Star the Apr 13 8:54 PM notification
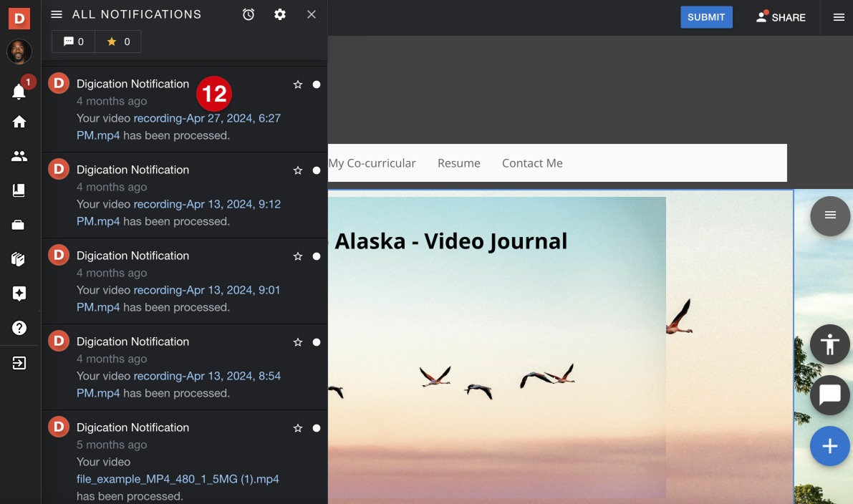The height and width of the screenshot is (504, 853). coord(298,342)
